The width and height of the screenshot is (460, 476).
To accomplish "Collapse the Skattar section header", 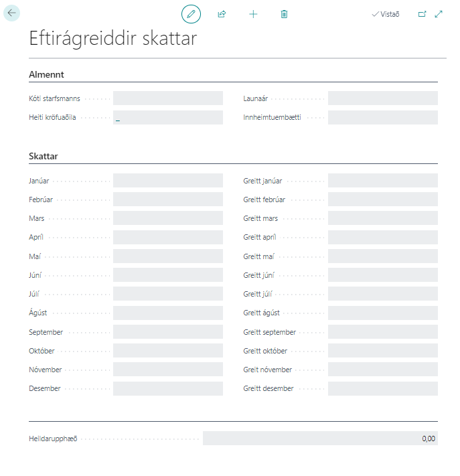I will point(44,156).
